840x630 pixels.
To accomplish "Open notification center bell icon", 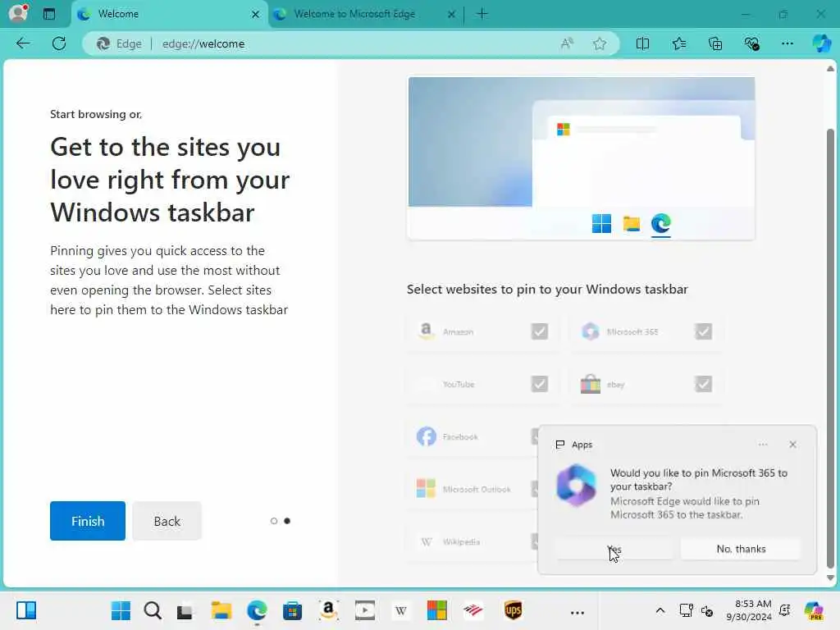I will 785,610.
